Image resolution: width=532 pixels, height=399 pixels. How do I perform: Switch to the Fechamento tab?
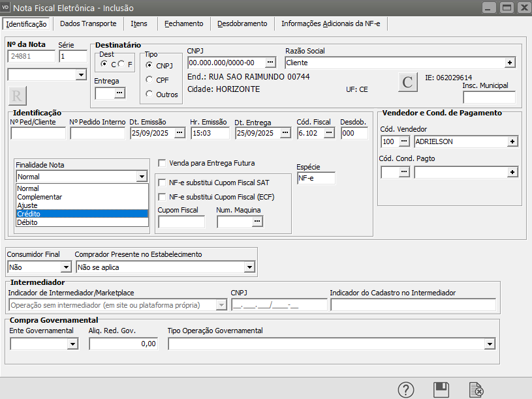pos(184,23)
